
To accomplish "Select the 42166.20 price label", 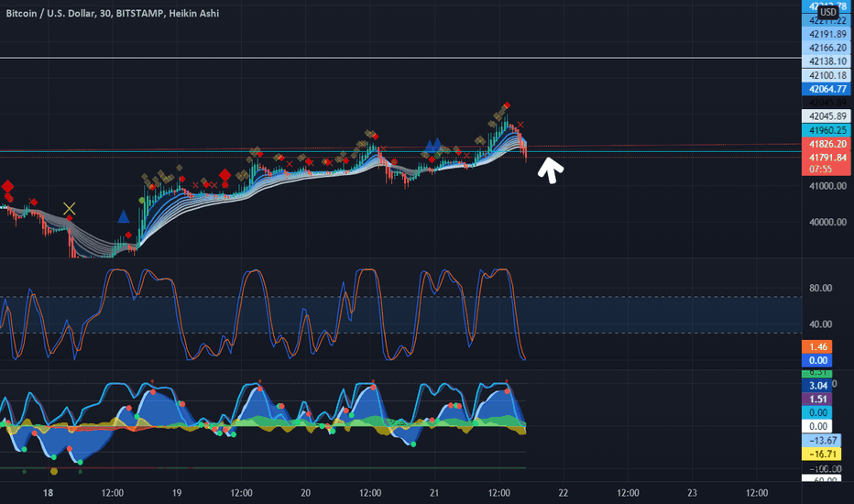I will click(x=827, y=48).
